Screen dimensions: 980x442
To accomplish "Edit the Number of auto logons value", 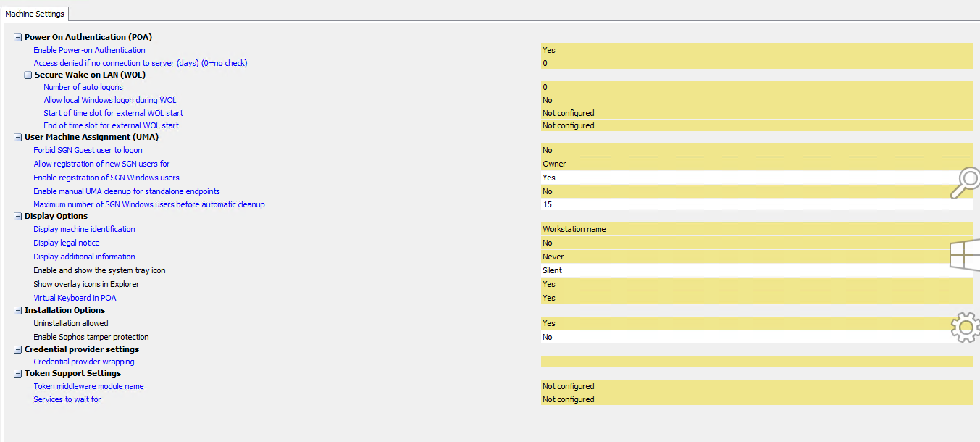I will pyautogui.click(x=757, y=87).
